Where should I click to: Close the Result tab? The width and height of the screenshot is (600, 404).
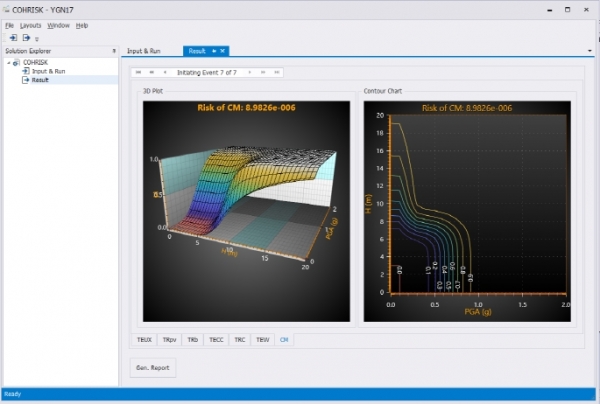coord(224,50)
